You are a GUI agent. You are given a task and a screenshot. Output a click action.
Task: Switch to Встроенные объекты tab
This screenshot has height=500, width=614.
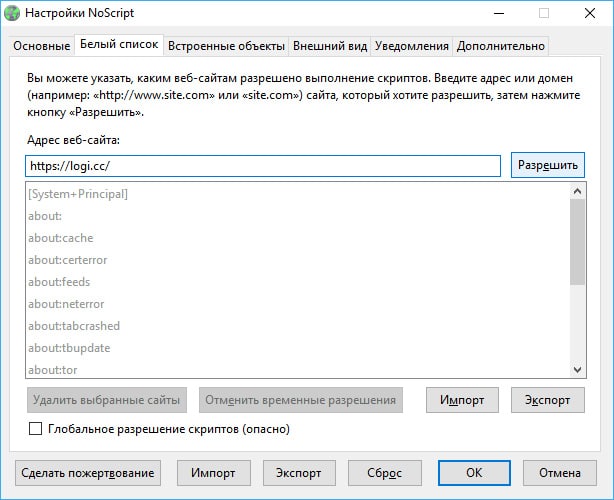(x=226, y=46)
